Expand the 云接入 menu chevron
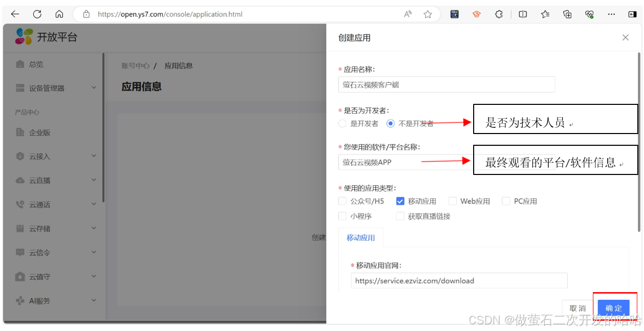The image size is (644, 331). pyautogui.click(x=94, y=156)
